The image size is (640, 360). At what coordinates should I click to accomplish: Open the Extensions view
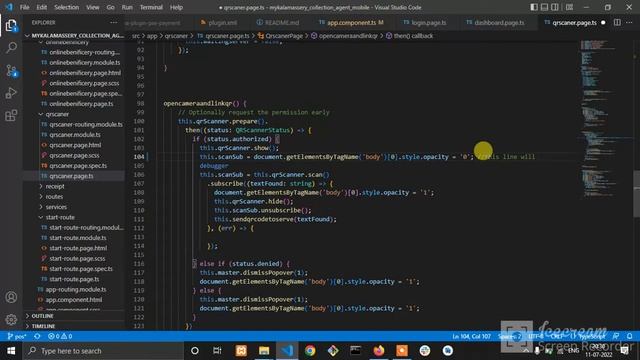(11, 116)
